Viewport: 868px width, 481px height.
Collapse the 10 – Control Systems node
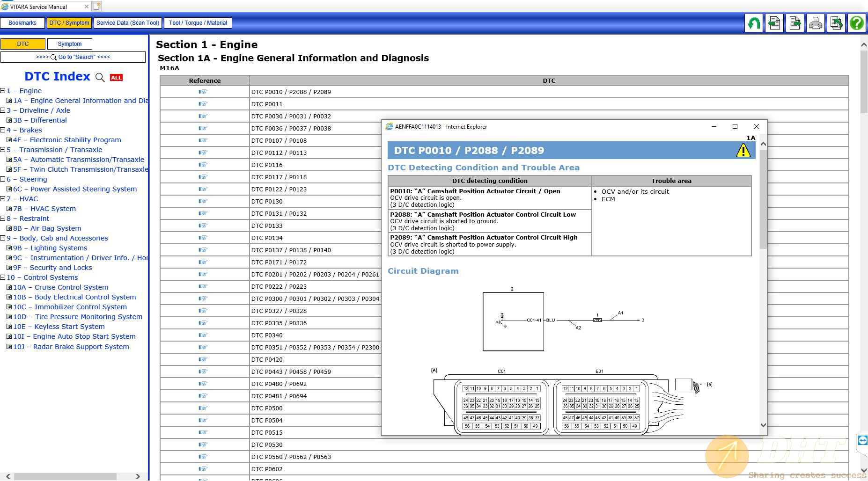click(3, 277)
